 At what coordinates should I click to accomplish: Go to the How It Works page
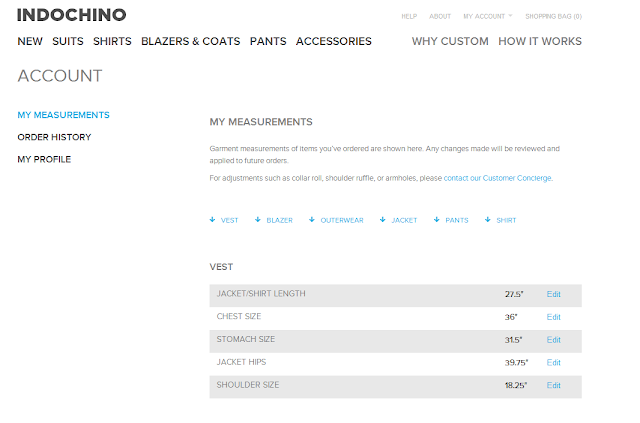coord(540,42)
